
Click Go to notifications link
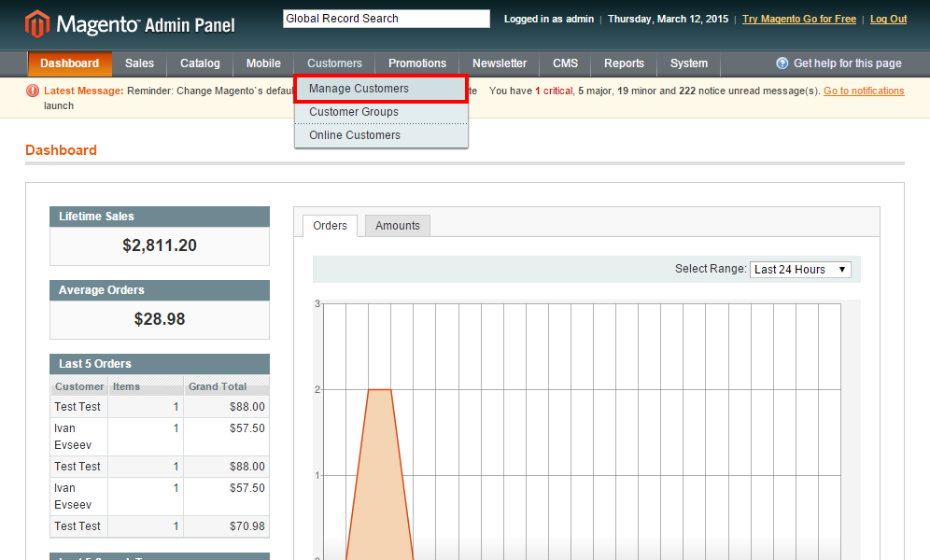[864, 91]
